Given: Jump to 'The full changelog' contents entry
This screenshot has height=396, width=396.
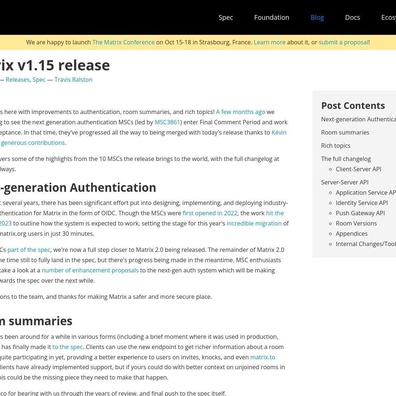Looking at the screenshot, I should pyautogui.click(x=346, y=159).
